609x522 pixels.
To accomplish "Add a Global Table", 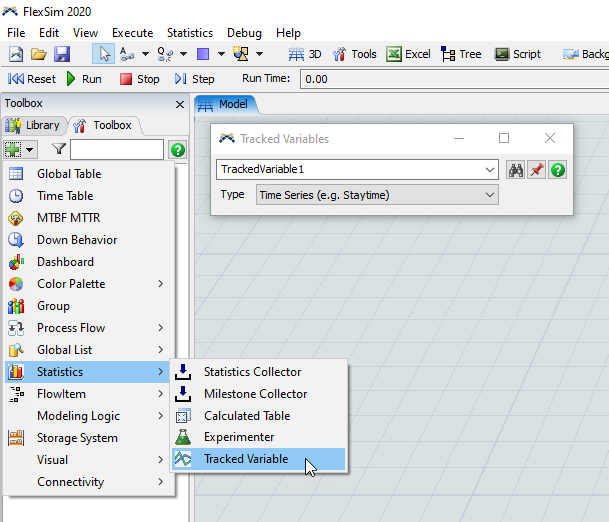I will click(x=88, y=174).
